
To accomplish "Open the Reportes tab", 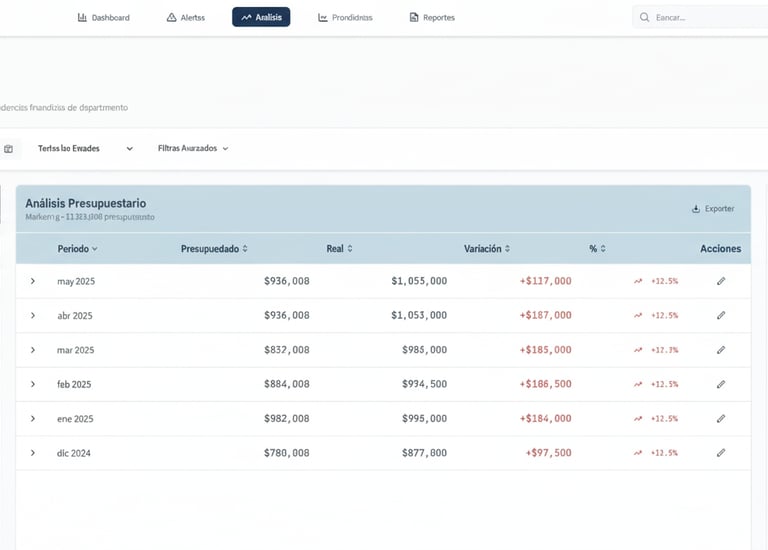I will (x=432, y=18).
